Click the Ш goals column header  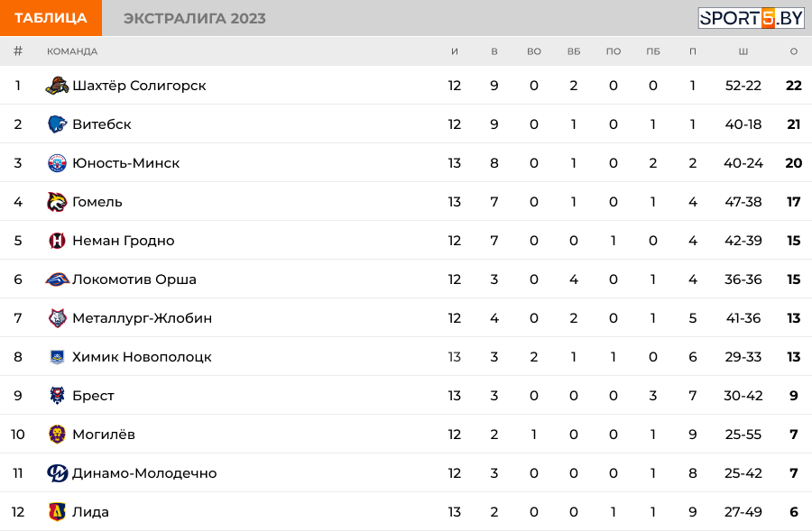(743, 51)
